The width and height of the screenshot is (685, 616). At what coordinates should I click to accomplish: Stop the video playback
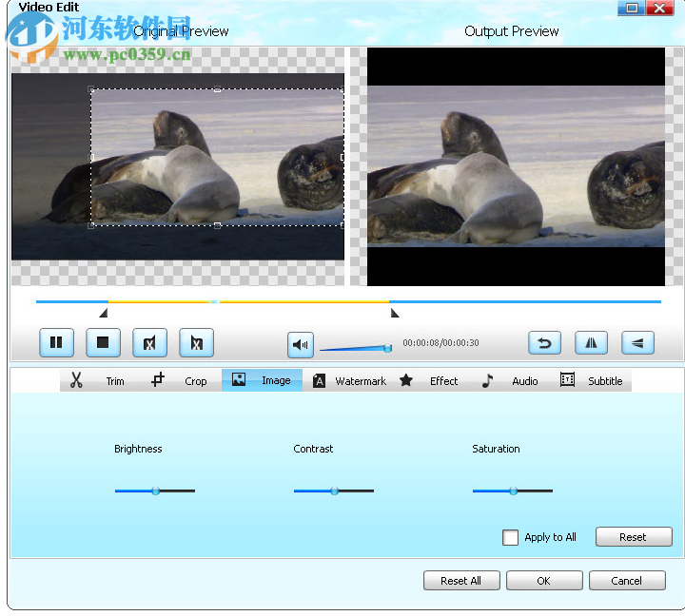pos(103,343)
